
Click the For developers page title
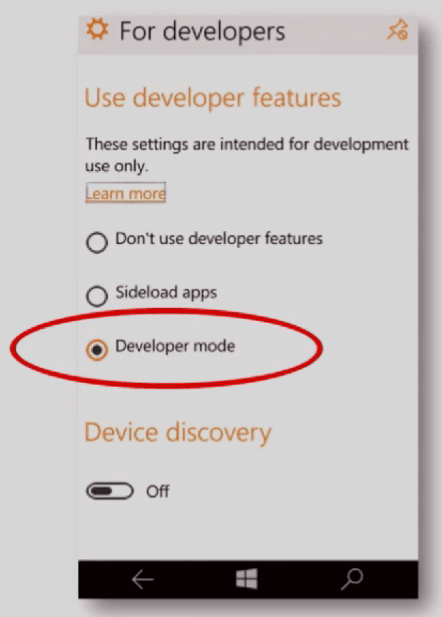click(202, 31)
